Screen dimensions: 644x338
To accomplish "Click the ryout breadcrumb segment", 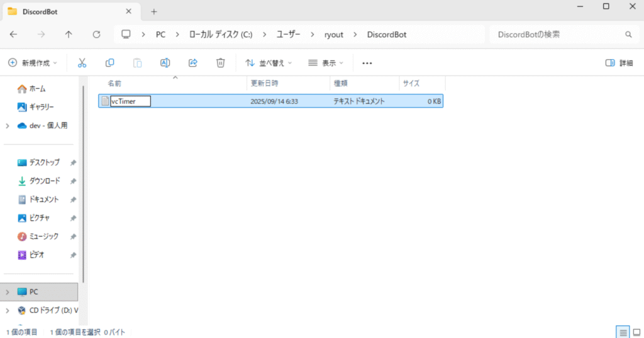I will [x=333, y=35].
